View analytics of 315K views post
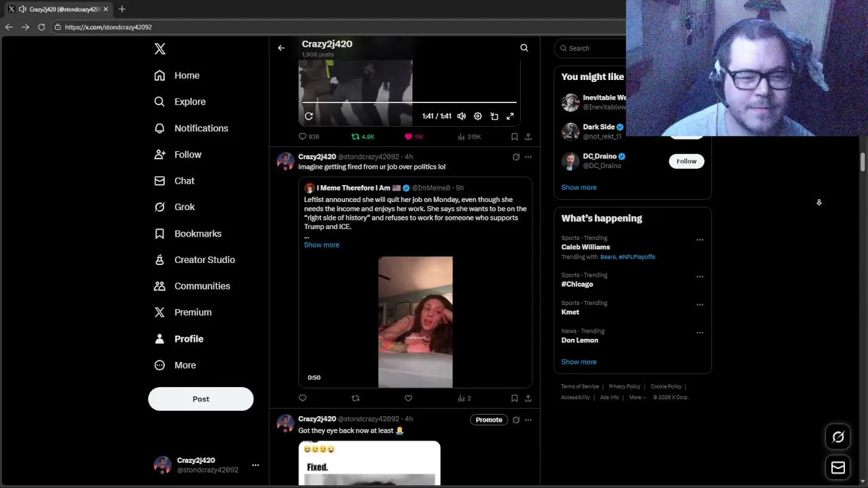This screenshot has width=868, height=488. pos(469,137)
